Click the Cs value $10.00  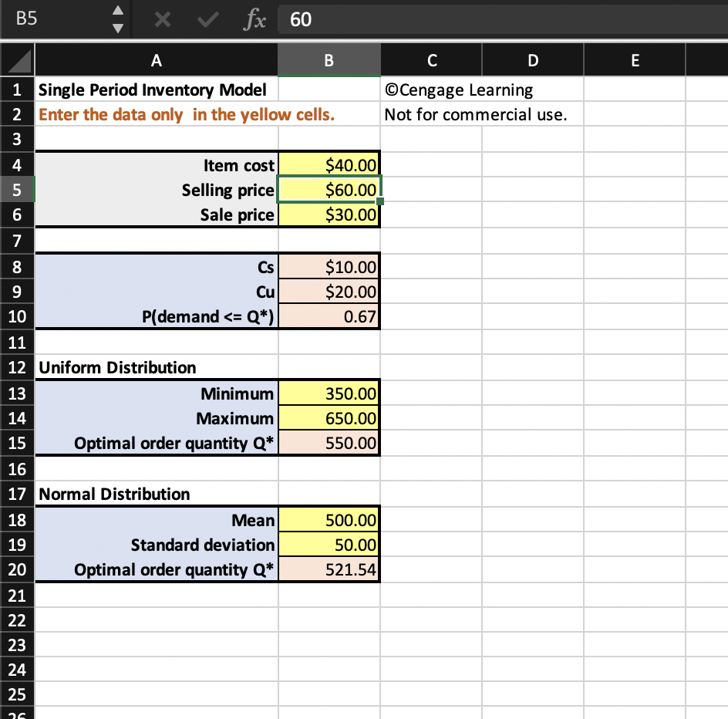(329, 267)
